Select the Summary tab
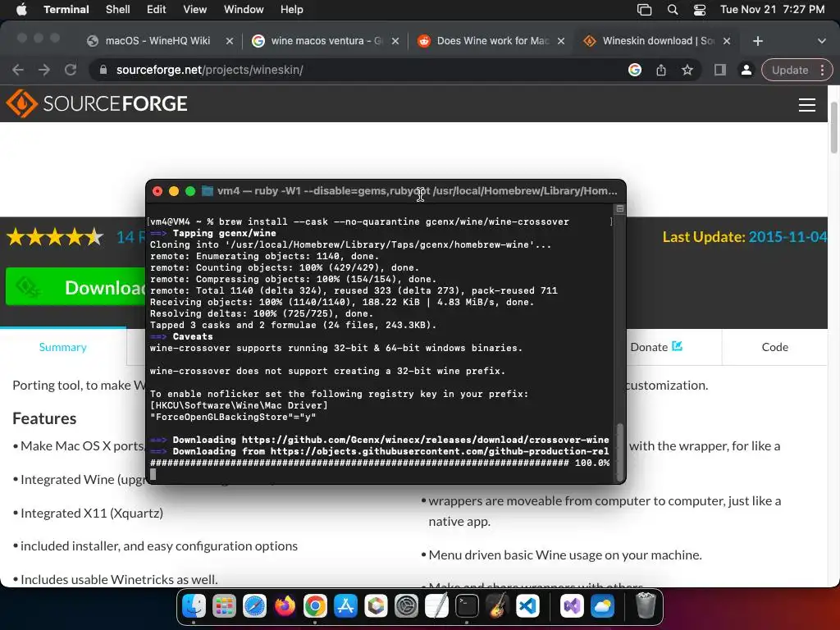This screenshot has height=630, width=840. 62,347
